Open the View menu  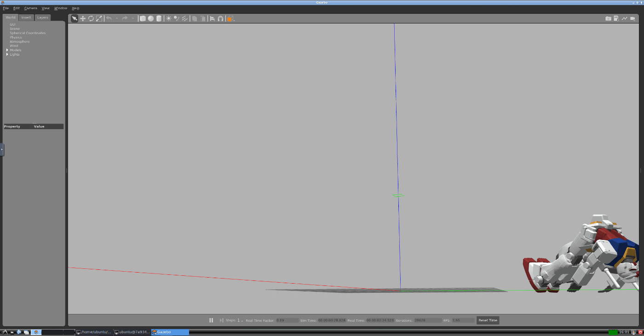(x=46, y=8)
